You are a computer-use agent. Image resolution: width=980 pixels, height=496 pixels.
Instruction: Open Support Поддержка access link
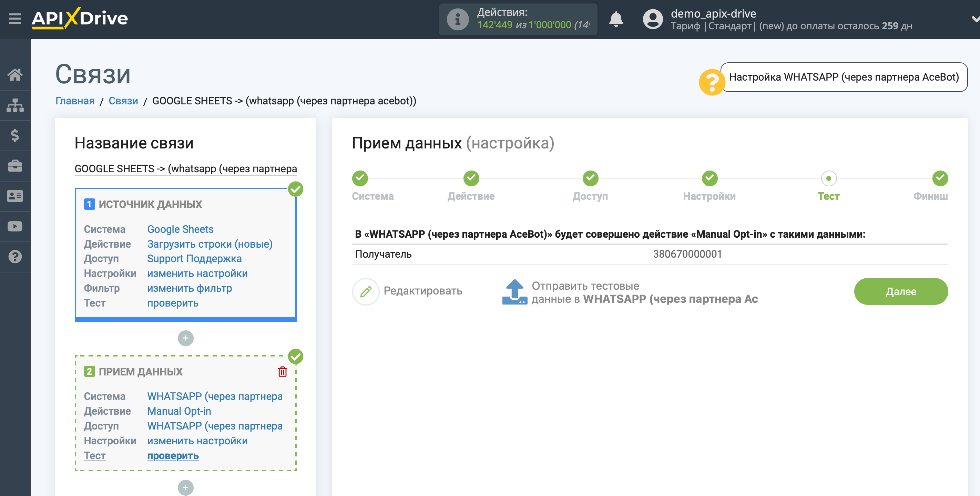(194, 259)
